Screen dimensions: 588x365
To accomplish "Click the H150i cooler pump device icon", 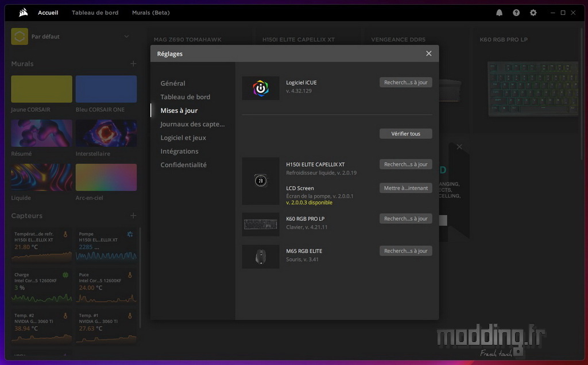I will (x=261, y=181).
